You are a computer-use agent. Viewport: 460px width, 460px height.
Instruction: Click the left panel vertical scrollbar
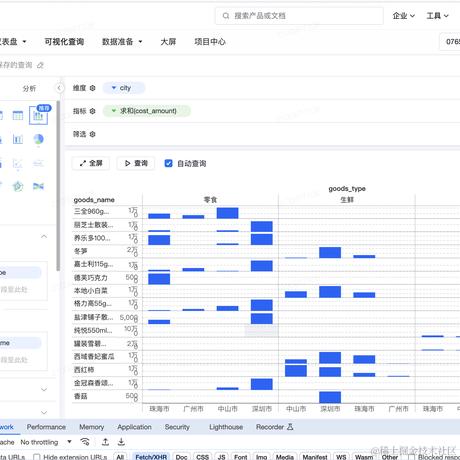58,186
